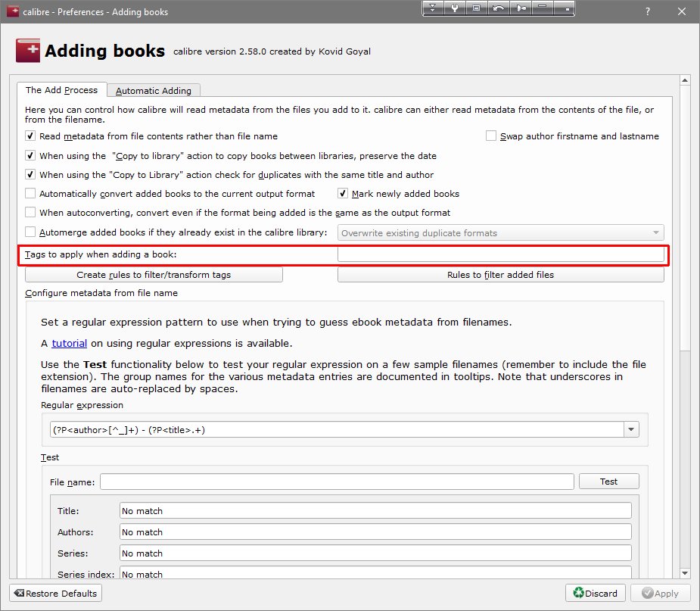Screen dimensions: 700x611
Task: Toggle Read metadata from file contents checkbox
Action: click(30, 136)
